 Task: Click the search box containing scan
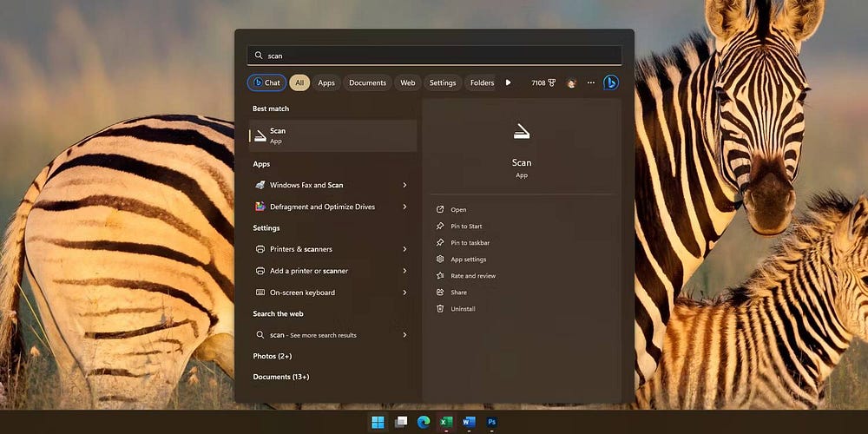click(x=434, y=56)
